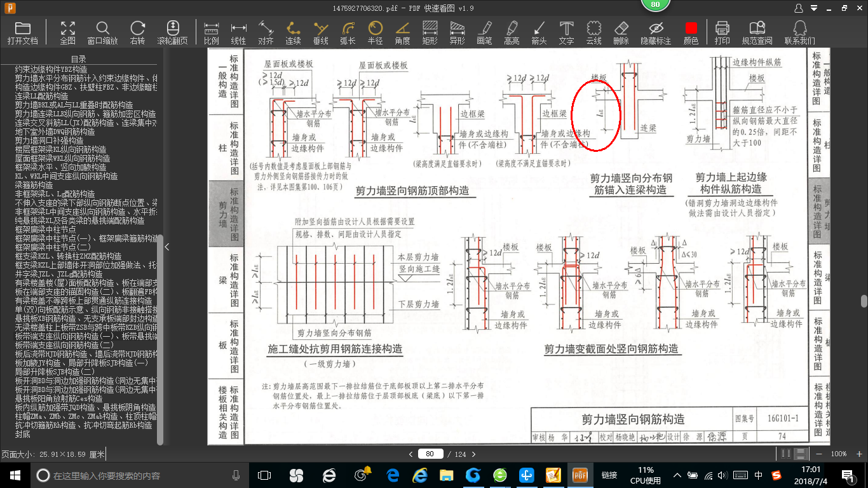
Task: Open 井字梁JZL、JZLg配筋构造 outline entry
Action: click(x=59, y=274)
